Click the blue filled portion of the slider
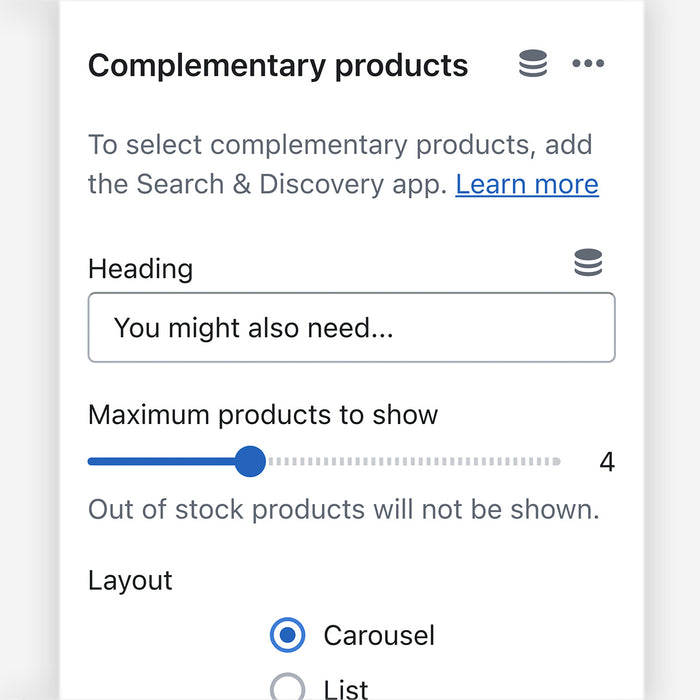 pyautogui.click(x=160, y=462)
